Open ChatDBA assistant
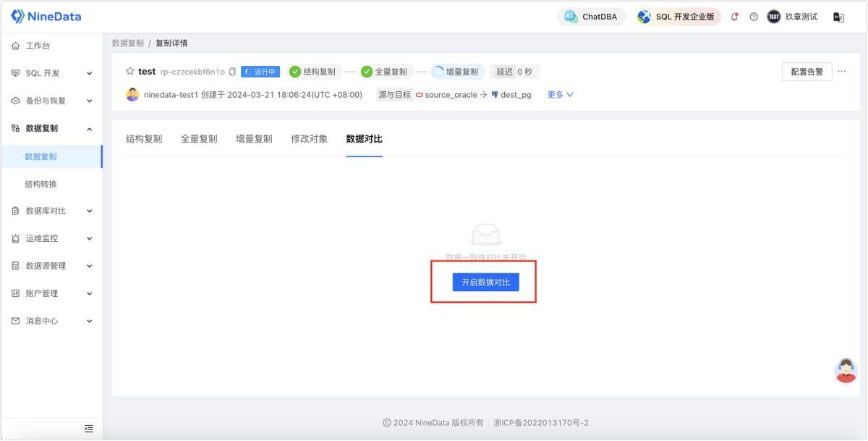This screenshot has height=441, width=868. point(591,16)
